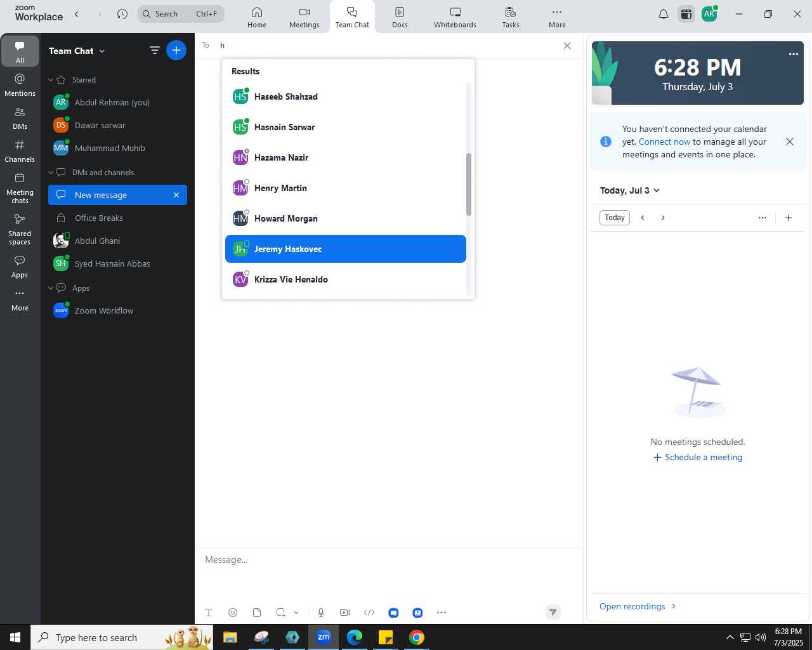Click the history clock icon
The height and width of the screenshot is (650, 812).
click(x=122, y=14)
